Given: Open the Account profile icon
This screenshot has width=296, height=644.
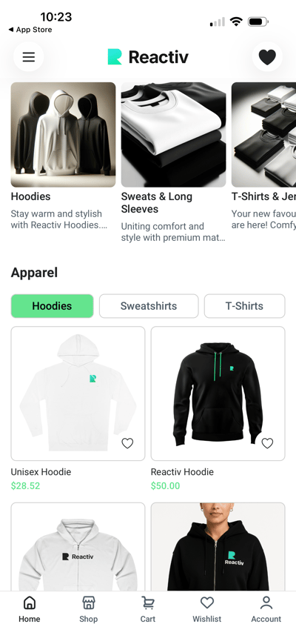Looking at the screenshot, I should 266,603.
